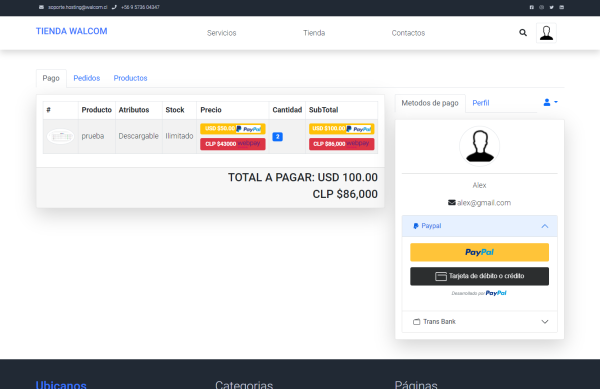This screenshot has height=389, width=600.
Task: Select the Metodos de pago tab
Action: [x=430, y=103]
